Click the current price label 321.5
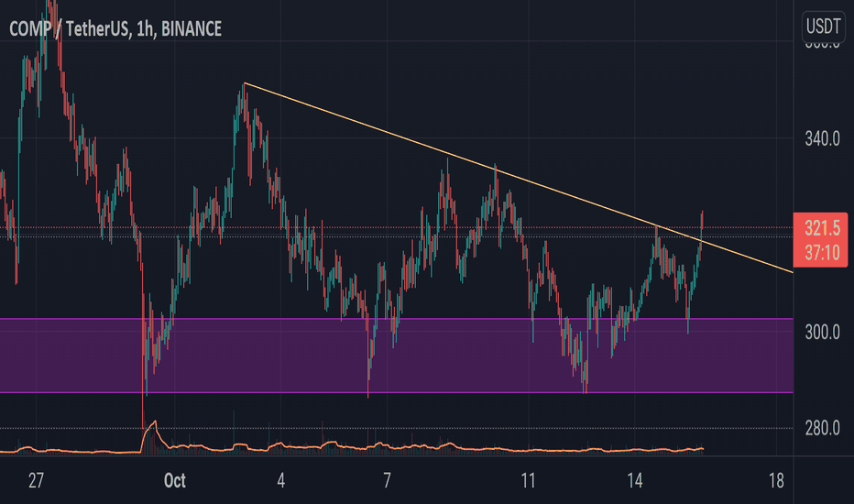 click(x=822, y=228)
